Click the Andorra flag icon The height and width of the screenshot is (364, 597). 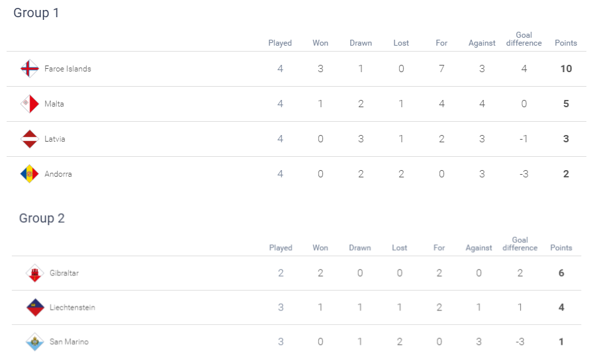tap(29, 173)
